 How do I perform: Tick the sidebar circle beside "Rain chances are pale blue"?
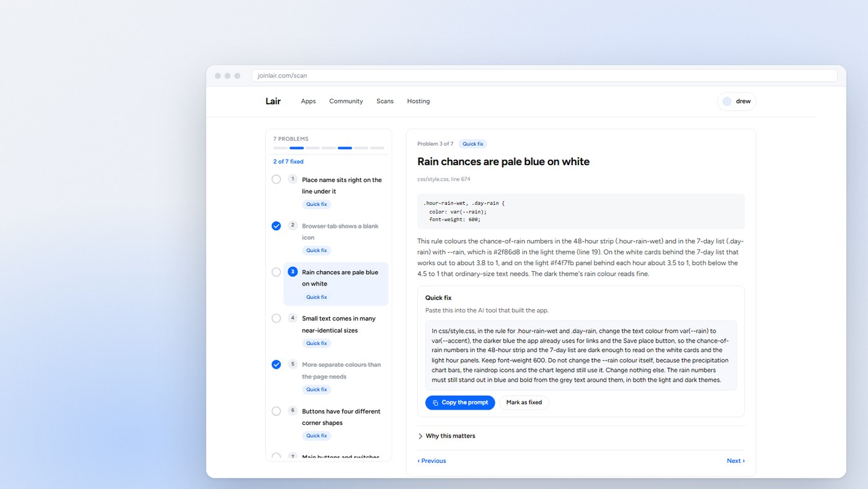277,272
